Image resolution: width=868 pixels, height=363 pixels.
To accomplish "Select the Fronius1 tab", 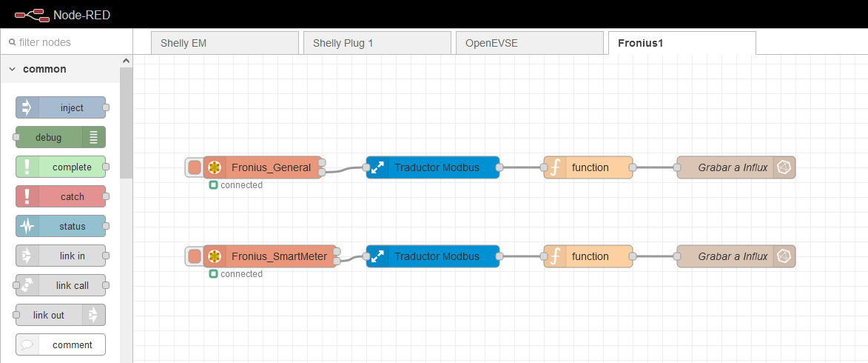I will [x=682, y=43].
